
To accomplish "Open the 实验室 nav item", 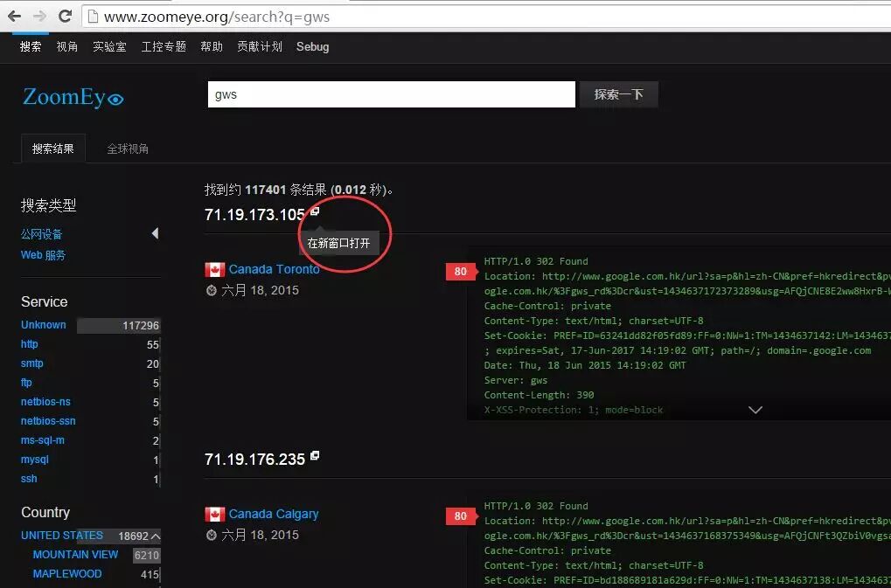I will [x=109, y=46].
